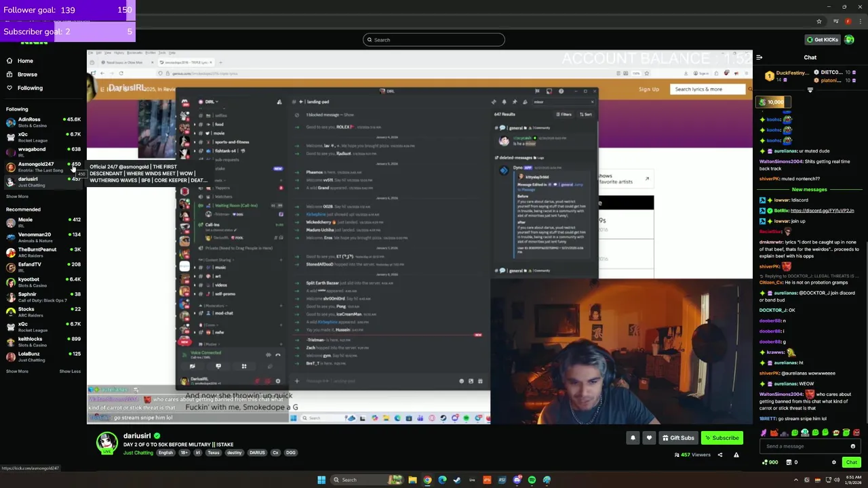868x488 pixels.
Task: Open the Windows Start menu
Action: (x=321, y=480)
